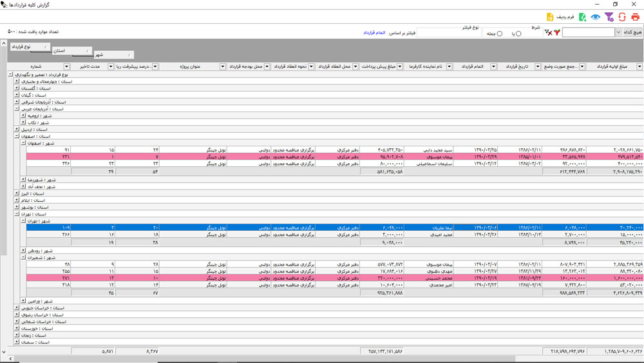The width and height of the screenshot is (644, 363).
Task: Expand the استان : گیلان node
Action: click(x=17, y=95)
